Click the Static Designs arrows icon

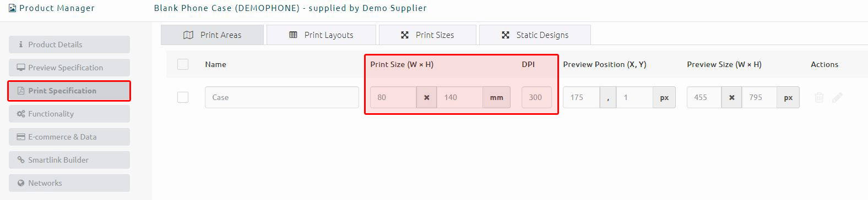pos(506,35)
